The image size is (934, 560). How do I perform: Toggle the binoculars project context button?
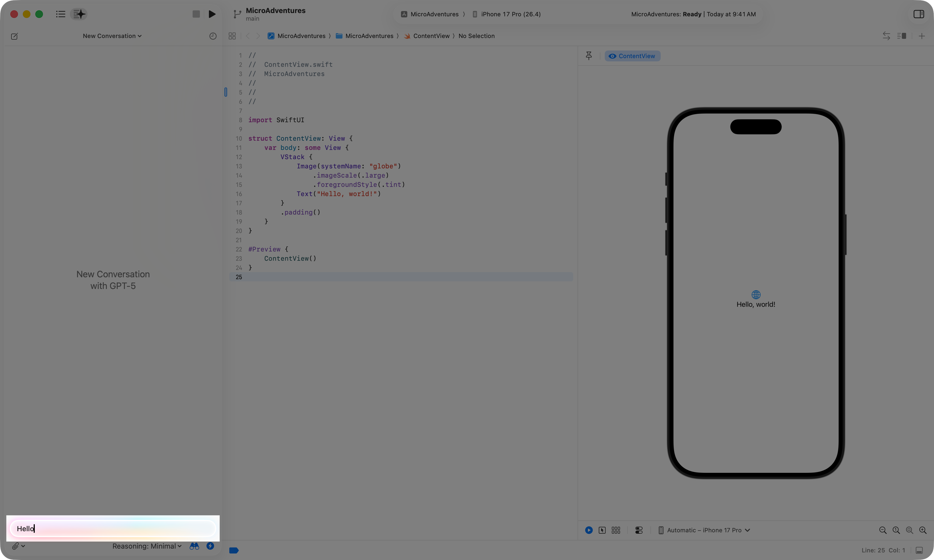194,546
